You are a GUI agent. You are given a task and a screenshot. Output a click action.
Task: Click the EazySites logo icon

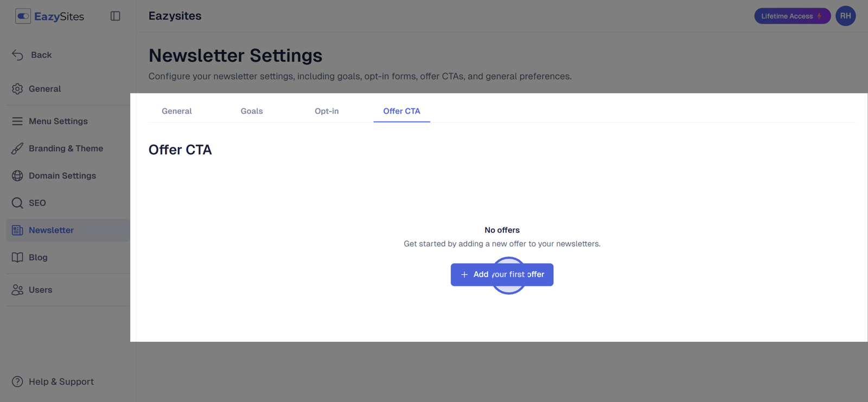(23, 16)
